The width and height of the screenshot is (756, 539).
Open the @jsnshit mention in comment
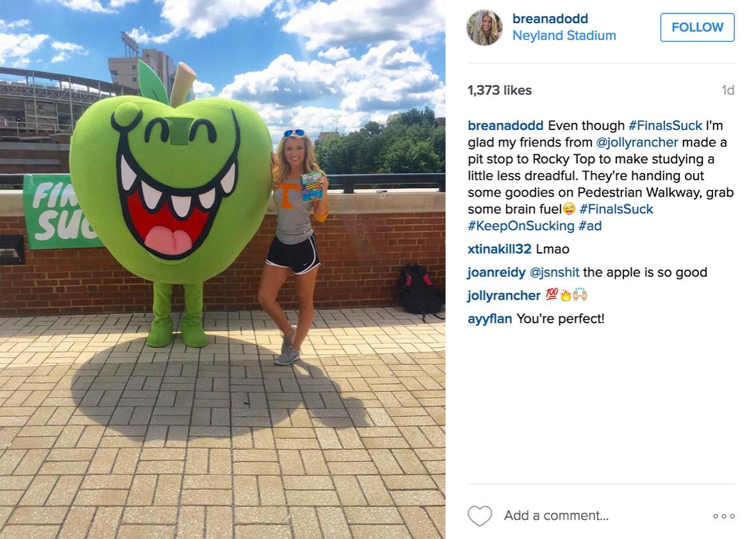(554, 273)
